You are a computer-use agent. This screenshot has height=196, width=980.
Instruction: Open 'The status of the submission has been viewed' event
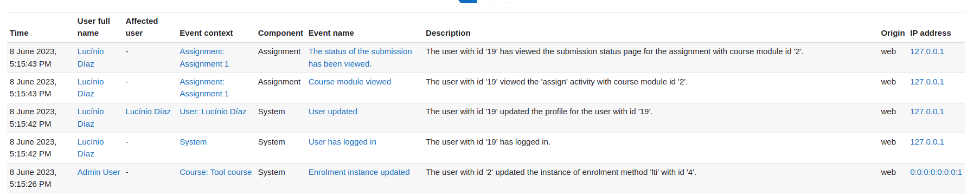tap(360, 57)
